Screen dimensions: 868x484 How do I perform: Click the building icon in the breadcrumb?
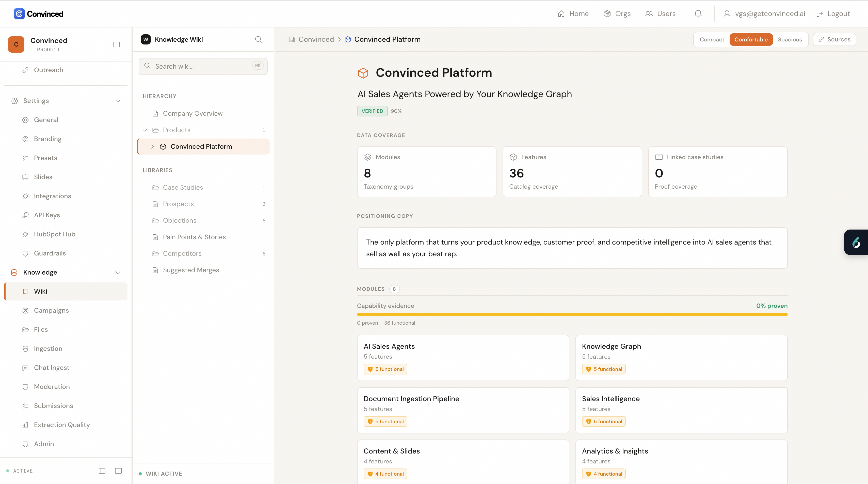(292, 39)
